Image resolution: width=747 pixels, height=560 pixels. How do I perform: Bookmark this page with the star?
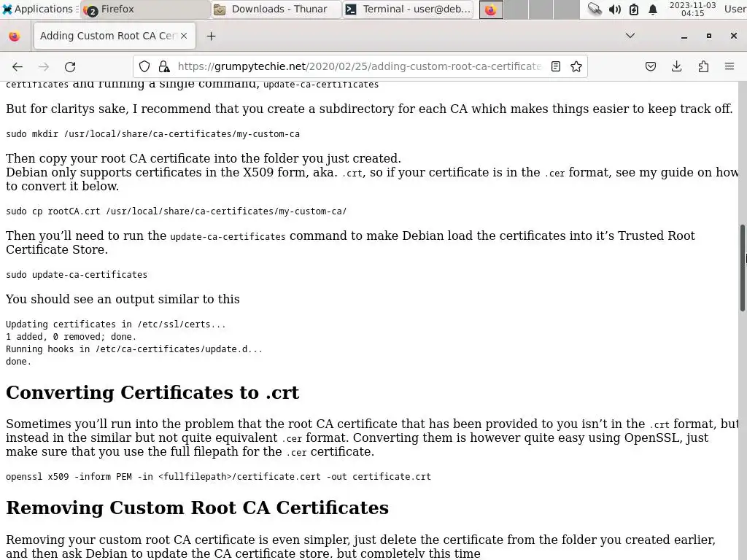click(x=576, y=66)
